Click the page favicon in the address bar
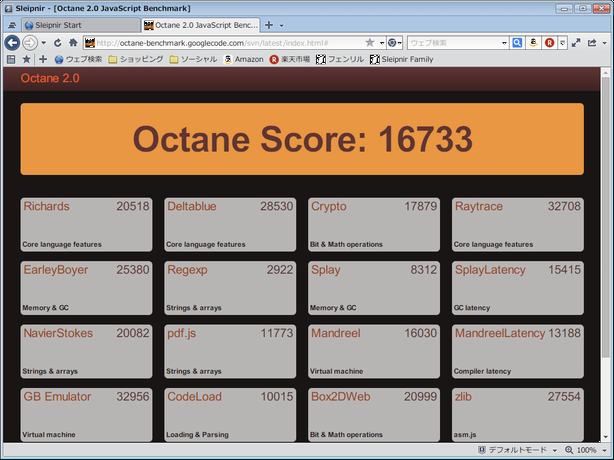The height and width of the screenshot is (460, 614). click(x=90, y=43)
